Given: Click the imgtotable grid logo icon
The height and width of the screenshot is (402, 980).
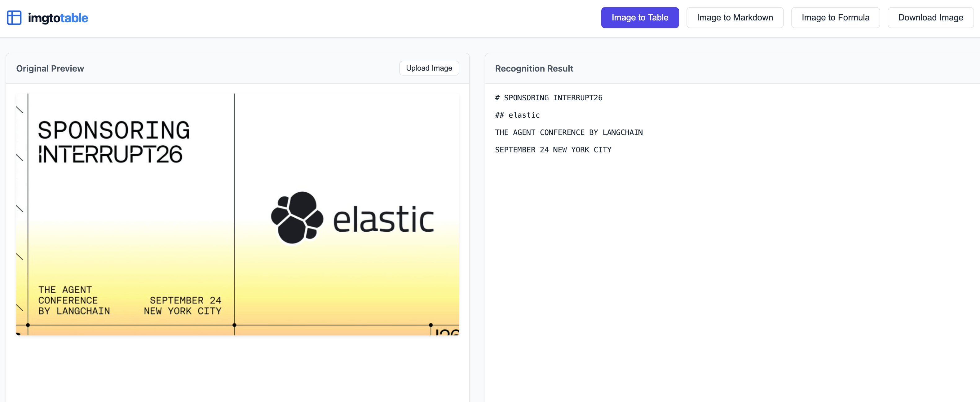Looking at the screenshot, I should (15, 17).
